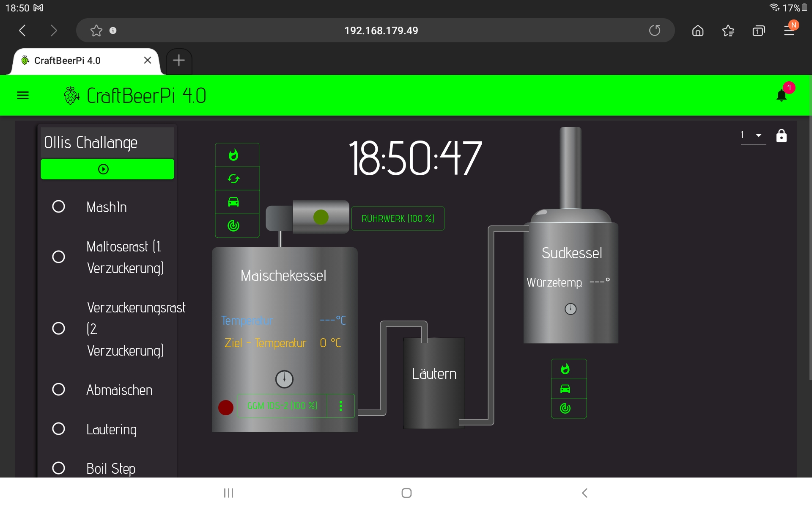Open notifications bell with badge
This screenshot has width=812, height=508.
tap(782, 96)
